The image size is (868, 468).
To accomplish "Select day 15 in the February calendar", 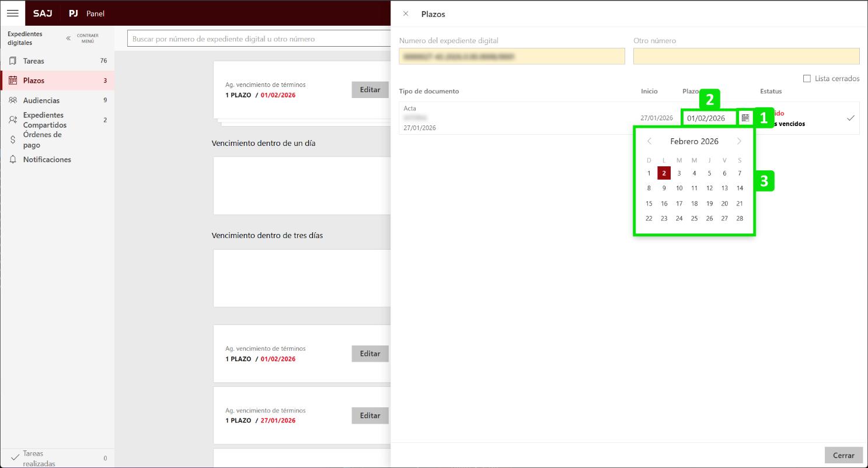I will coord(649,204).
